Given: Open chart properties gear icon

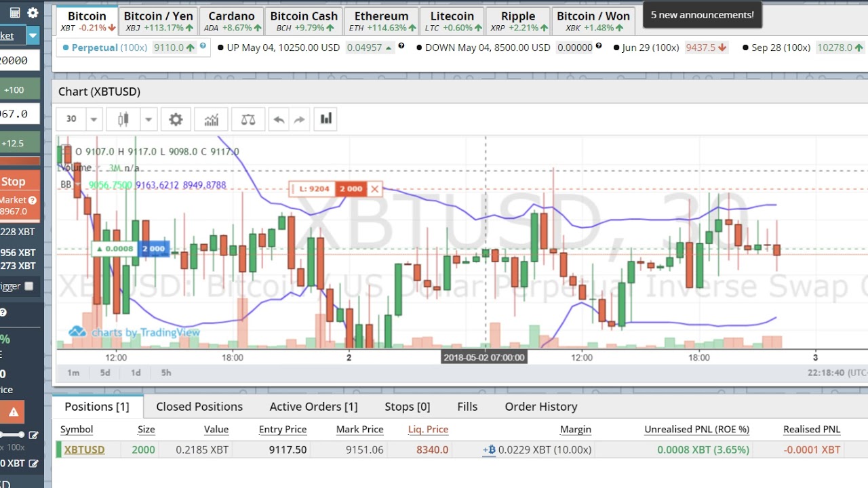Looking at the screenshot, I should point(176,119).
